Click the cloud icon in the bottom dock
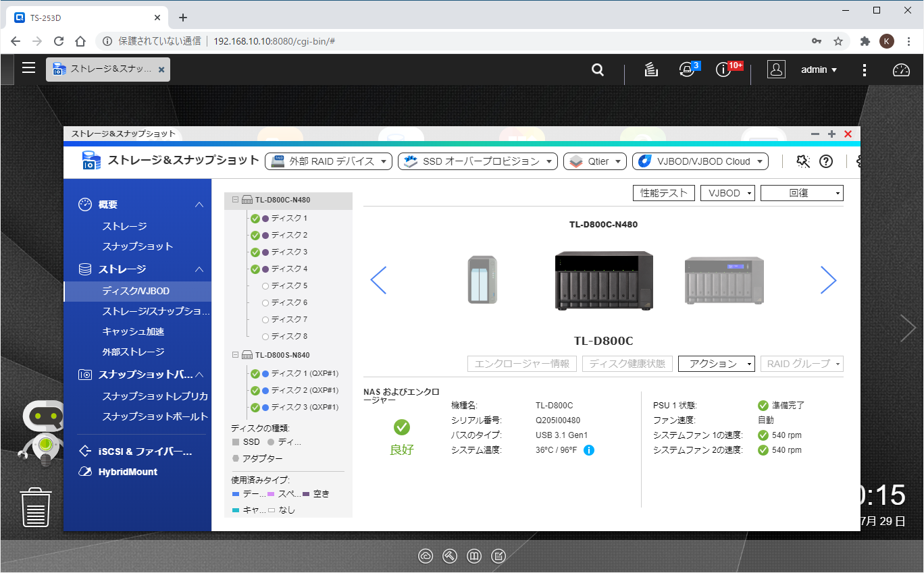This screenshot has width=924, height=573. coord(426,556)
